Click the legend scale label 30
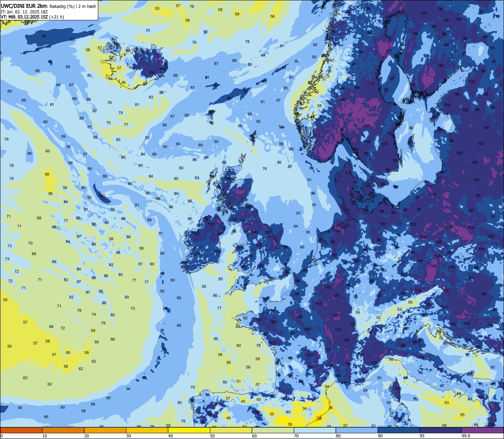 tap(128, 436)
